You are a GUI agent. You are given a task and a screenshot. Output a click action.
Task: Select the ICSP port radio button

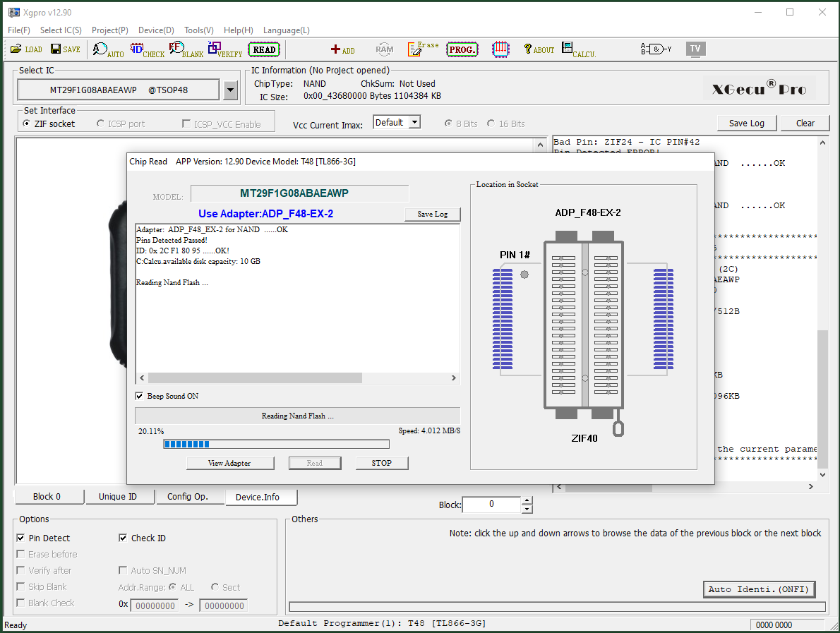click(x=100, y=123)
